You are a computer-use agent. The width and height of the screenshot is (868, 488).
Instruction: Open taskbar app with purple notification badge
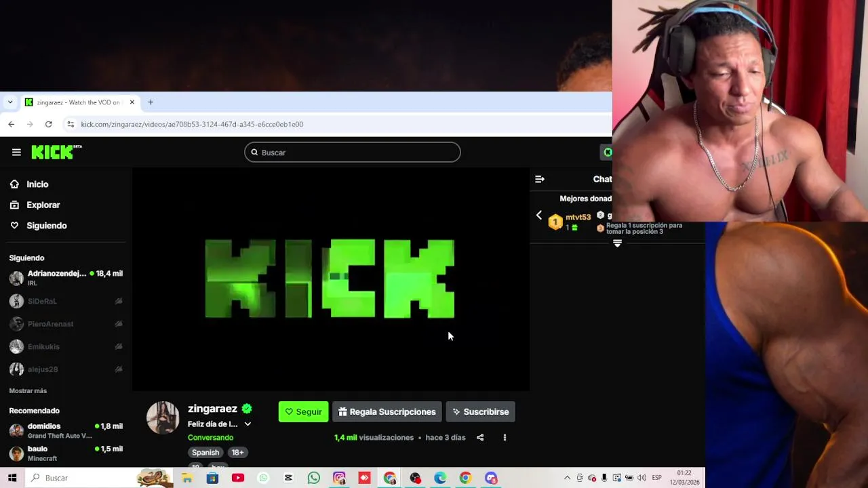pyautogui.click(x=491, y=478)
